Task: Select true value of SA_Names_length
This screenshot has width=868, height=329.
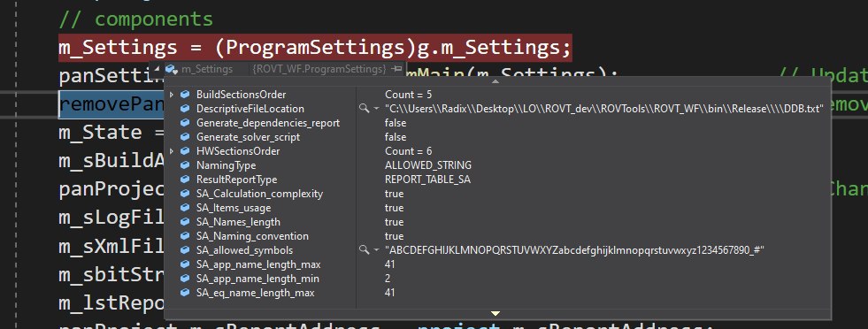Action: click(394, 222)
